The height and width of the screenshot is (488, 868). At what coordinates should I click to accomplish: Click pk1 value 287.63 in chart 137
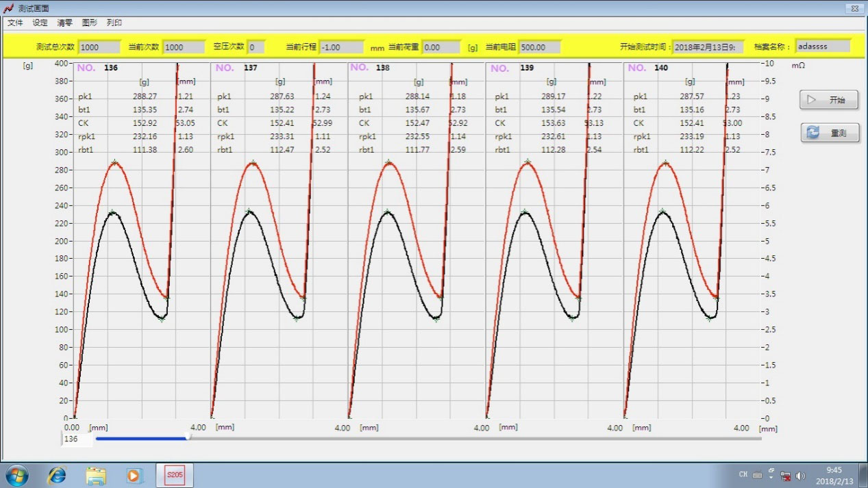[282, 97]
